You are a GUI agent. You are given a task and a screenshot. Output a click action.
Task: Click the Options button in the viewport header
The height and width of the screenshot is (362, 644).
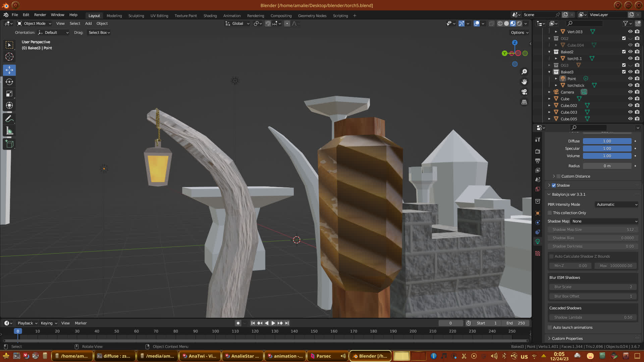click(520, 33)
